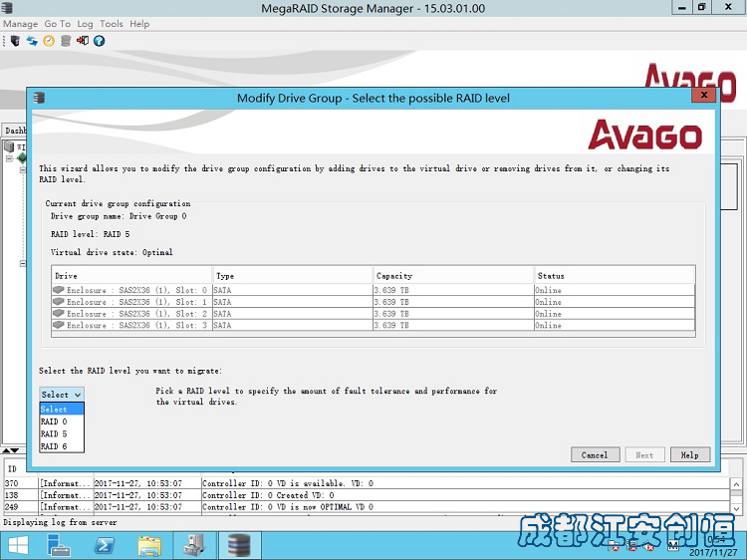Click the logout arrow toolbar icon
The width and height of the screenshot is (747, 560).
(x=83, y=41)
